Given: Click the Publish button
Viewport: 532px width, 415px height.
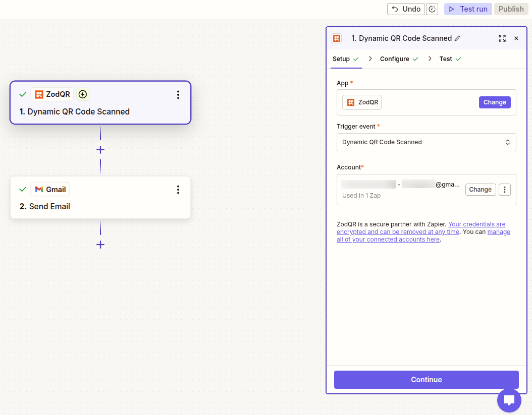Looking at the screenshot, I should [511, 9].
